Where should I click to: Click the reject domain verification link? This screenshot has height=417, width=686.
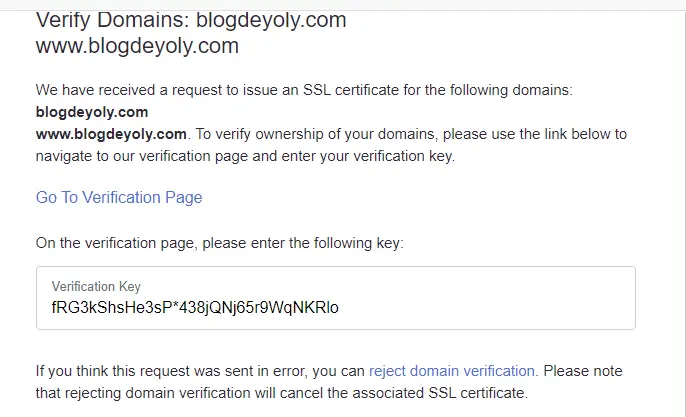coord(452,371)
